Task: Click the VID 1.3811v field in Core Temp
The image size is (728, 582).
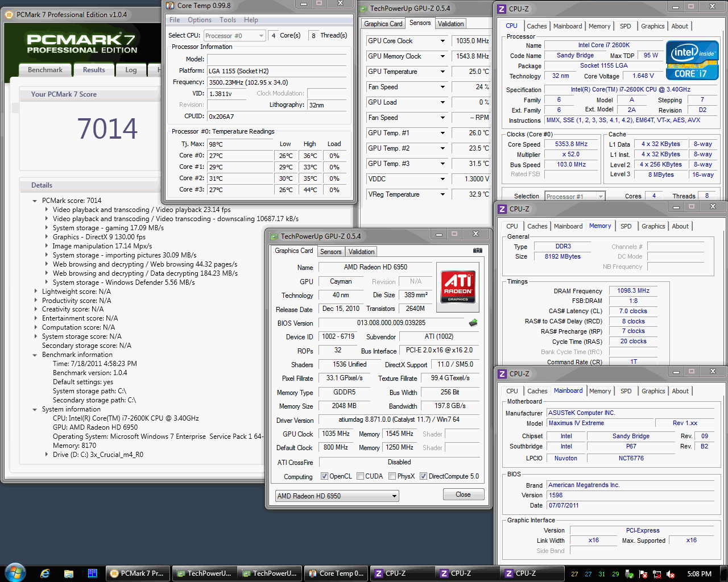Action: click(227, 94)
